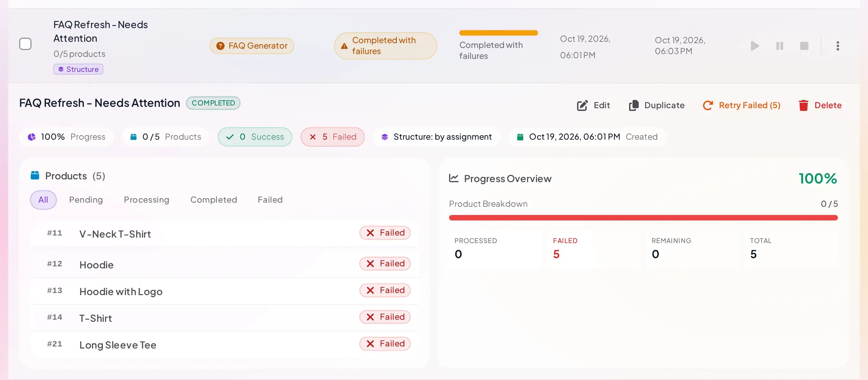Image resolution: width=868 pixels, height=380 pixels.
Task: Click the COMPLETED status badge
Action: pyautogui.click(x=213, y=103)
